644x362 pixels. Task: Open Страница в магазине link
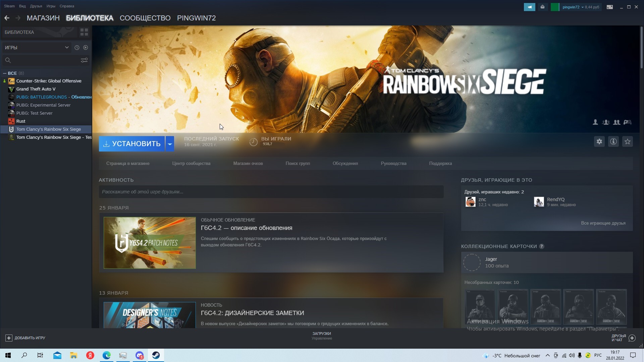tap(128, 164)
